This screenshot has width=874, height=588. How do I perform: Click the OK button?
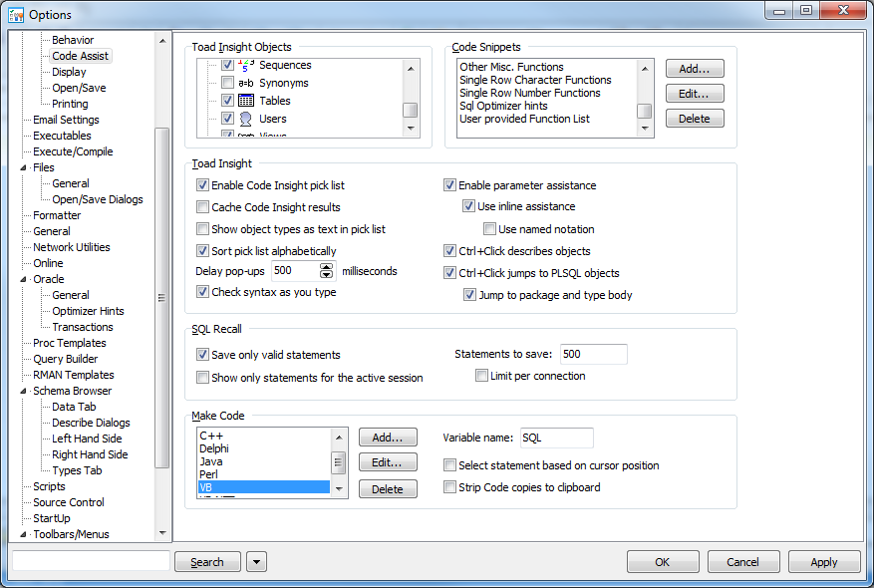(663, 562)
